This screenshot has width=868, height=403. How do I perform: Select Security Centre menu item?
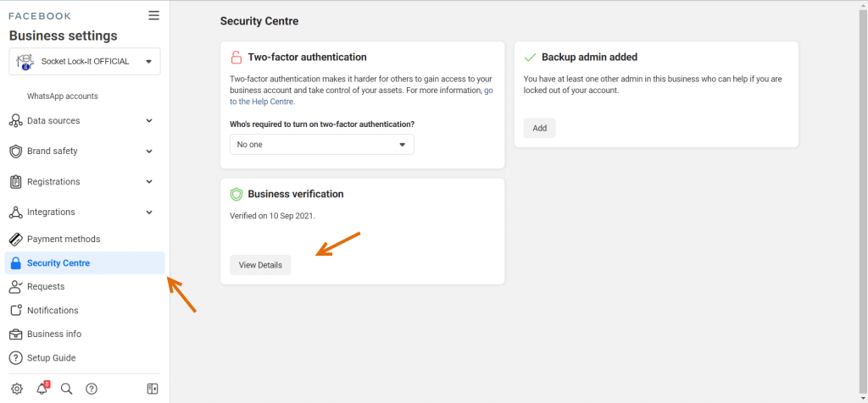[85, 263]
